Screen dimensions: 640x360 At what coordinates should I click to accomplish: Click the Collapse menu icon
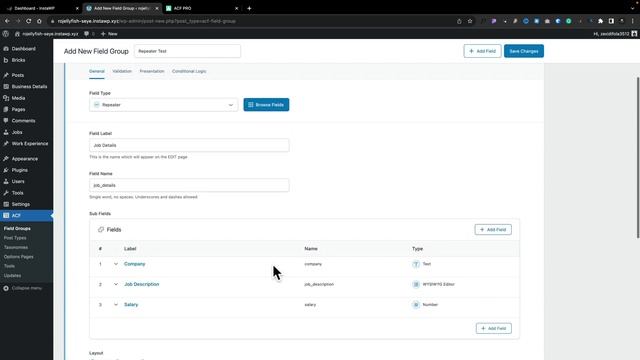point(6,288)
